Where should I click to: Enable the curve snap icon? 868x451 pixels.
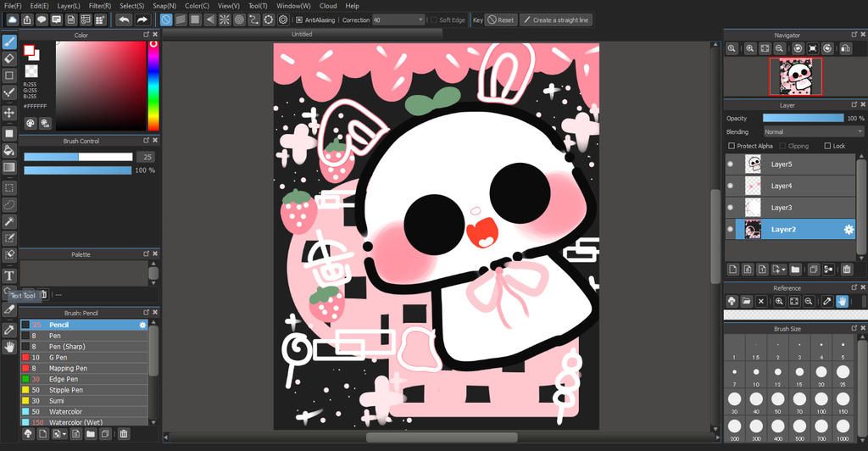(x=253, y=19)
